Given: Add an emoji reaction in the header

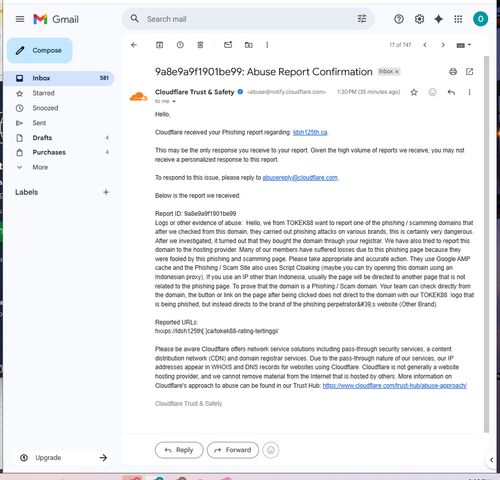Looking at the screenshot, I should click(432, 92).
